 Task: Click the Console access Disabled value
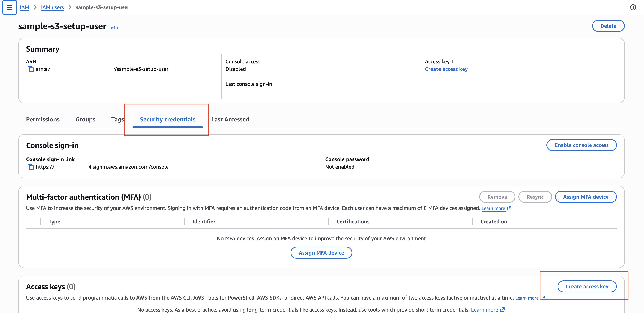click(x=236, y=69)
